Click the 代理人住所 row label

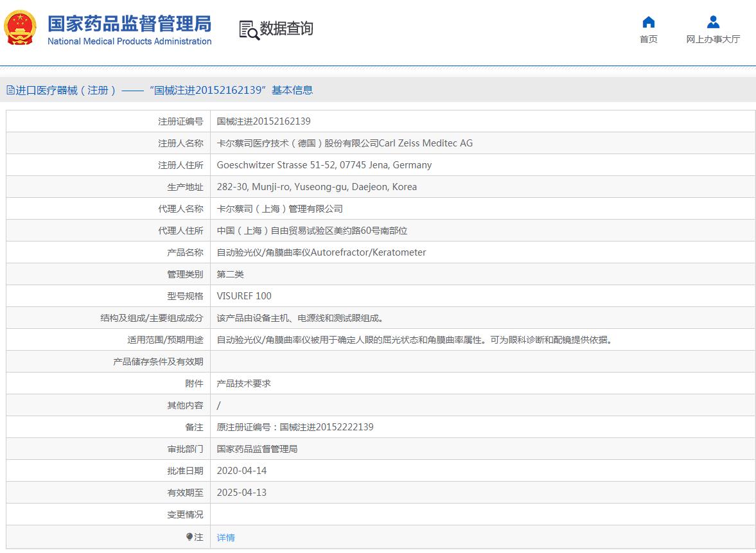[x=180, y=231]
